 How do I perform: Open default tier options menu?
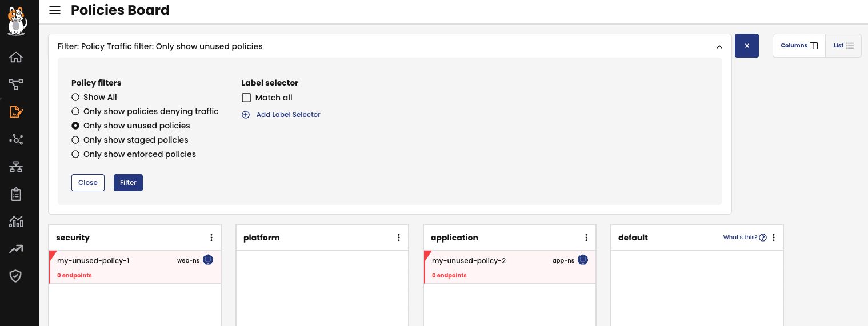[774, 238]
